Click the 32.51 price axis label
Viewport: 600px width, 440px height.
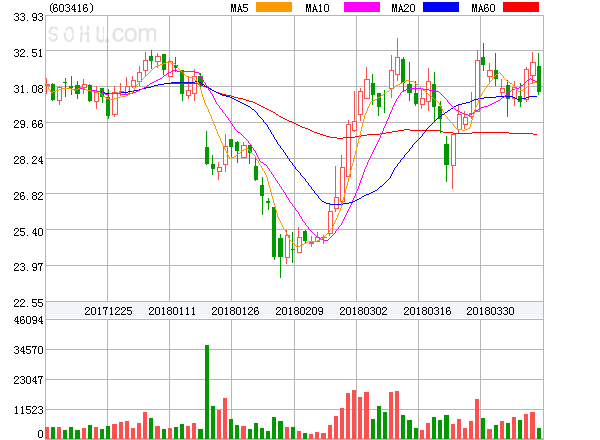tap(28, 53)
